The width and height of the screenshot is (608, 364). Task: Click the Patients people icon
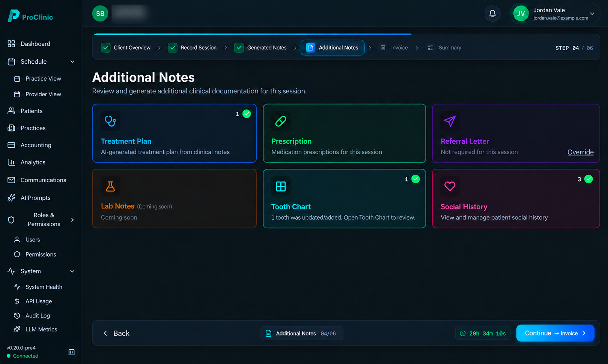tap(11, 111)
